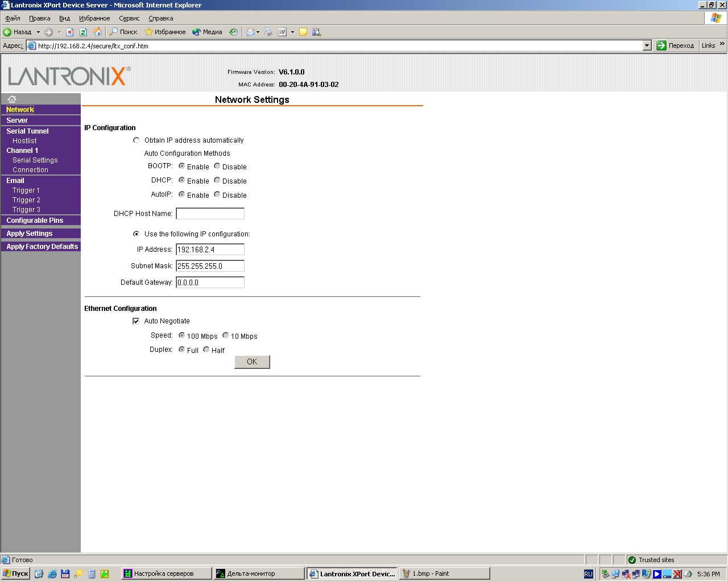Open the Back button history dropdown
The width and height of the screenshot is (728, 582).
point(38,32)
